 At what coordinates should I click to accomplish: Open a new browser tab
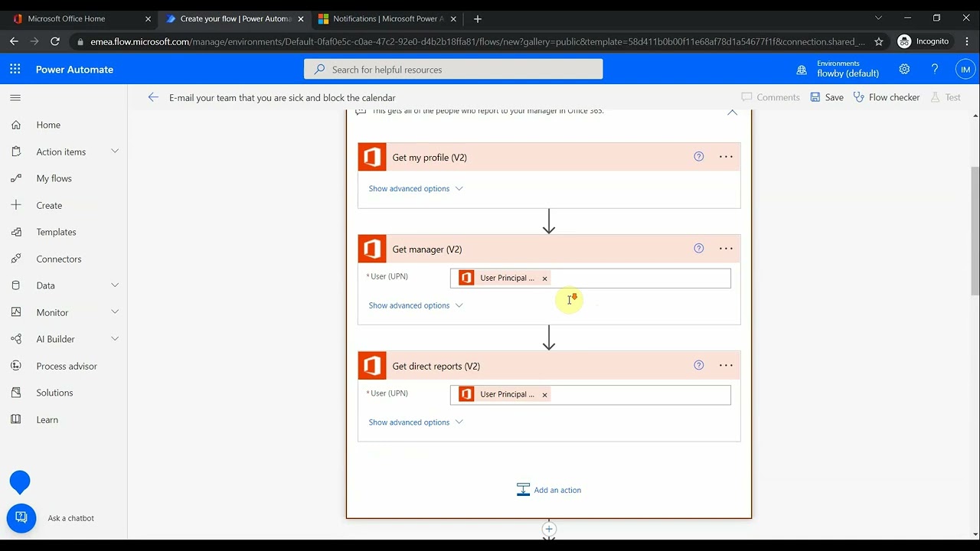(477, 18)
